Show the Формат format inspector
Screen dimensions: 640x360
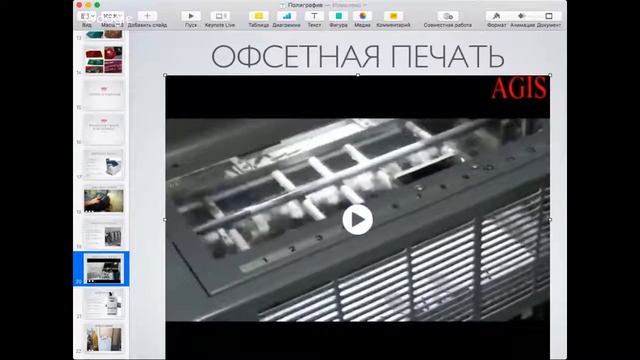click(x=496, y=16)
